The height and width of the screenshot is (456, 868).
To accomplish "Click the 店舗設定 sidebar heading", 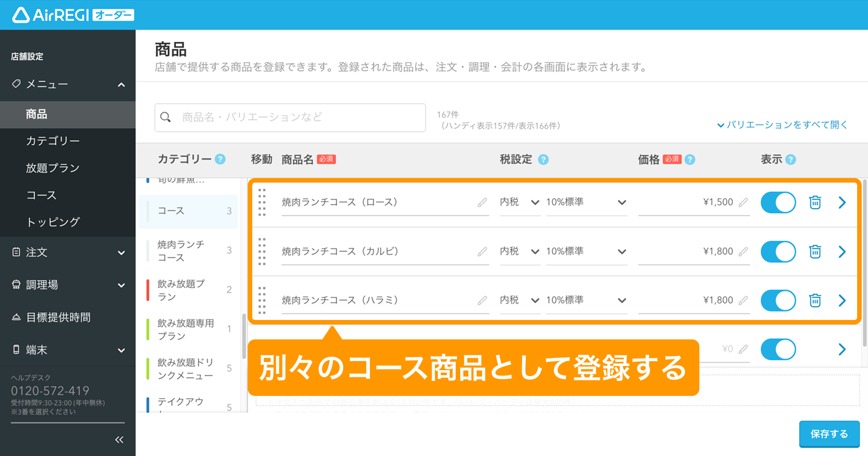I will point(27,56).
